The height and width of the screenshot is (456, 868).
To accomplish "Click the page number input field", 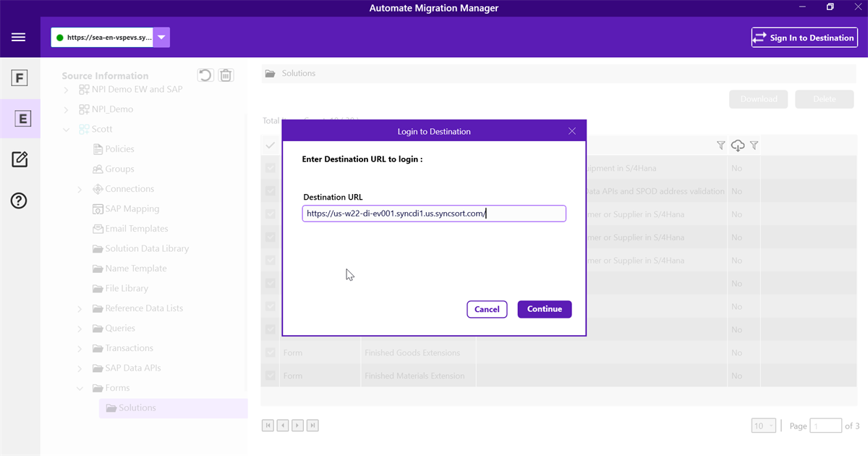I will pos(826,426).
